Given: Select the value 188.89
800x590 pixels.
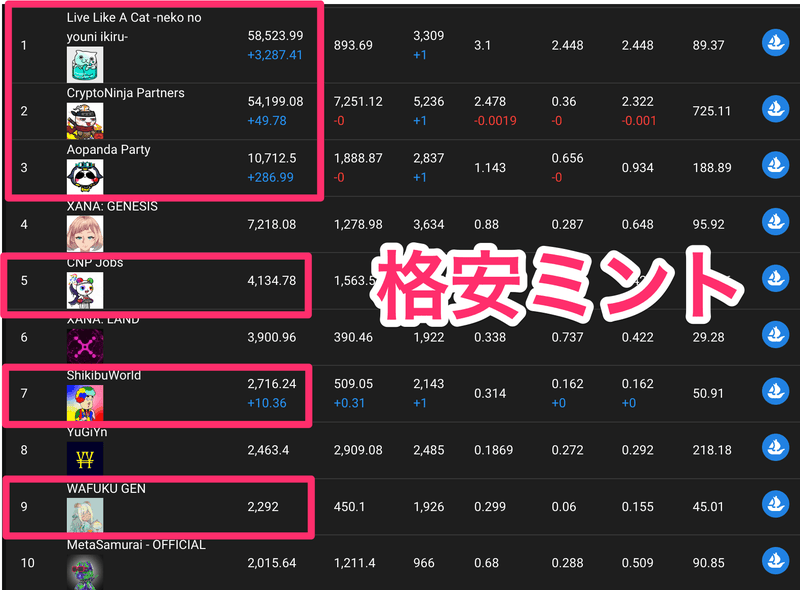Looking at the screenshot, I should coord(712,168).
